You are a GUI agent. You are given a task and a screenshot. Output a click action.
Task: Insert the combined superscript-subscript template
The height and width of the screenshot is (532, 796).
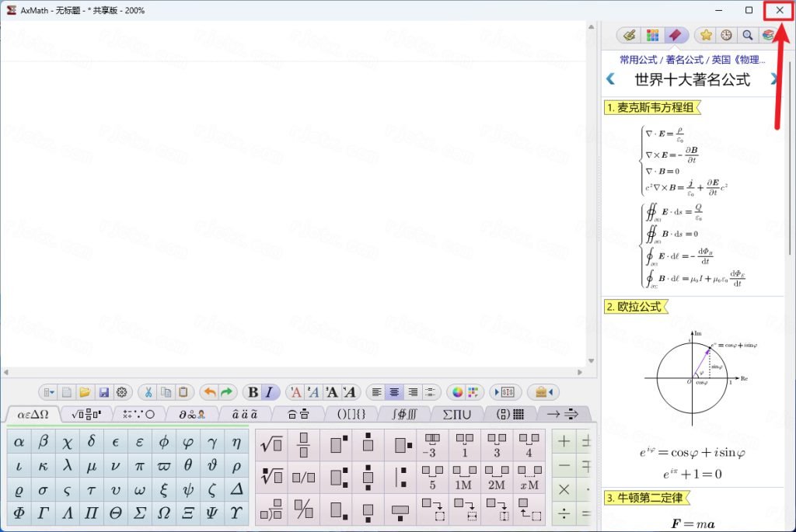[338, 477]
